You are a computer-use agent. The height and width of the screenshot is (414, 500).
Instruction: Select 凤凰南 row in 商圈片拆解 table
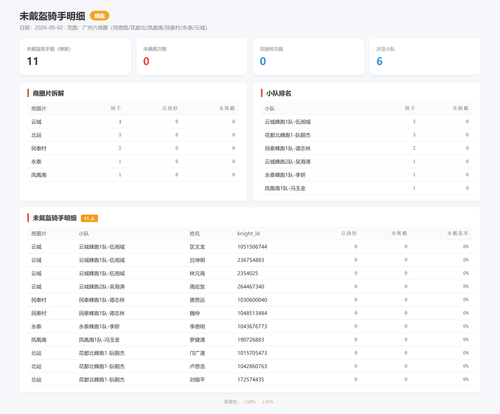tap(133, 175)
